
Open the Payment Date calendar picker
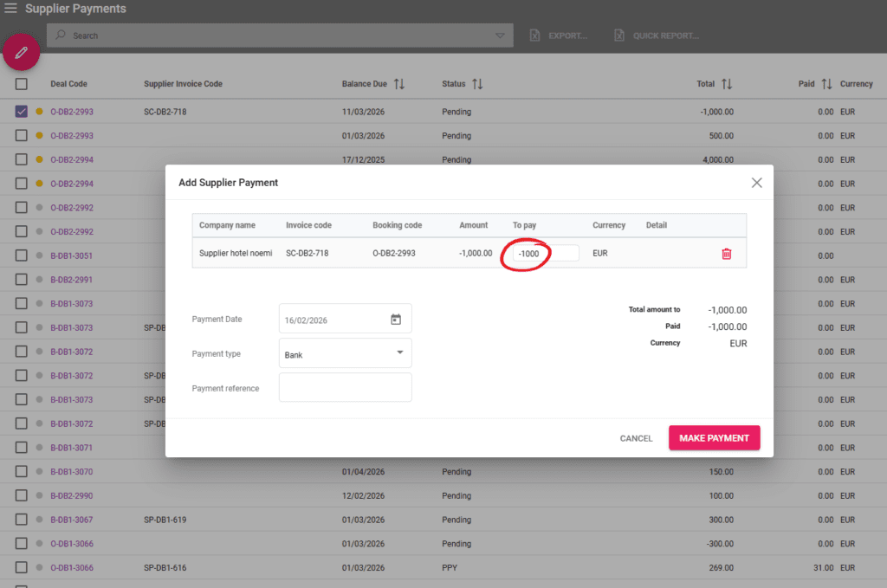[396, 319]
